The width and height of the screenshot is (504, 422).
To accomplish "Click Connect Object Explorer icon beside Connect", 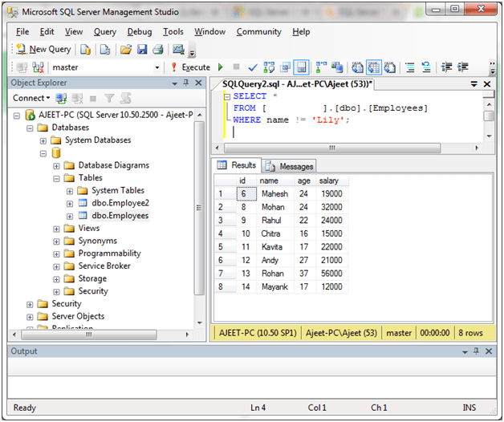I will tap(62, 98).
